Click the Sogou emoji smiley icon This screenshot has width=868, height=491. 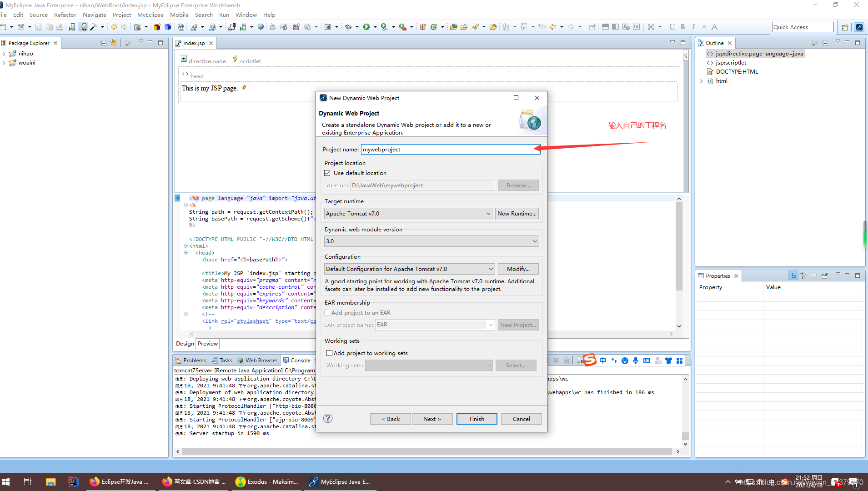[625, 361]
